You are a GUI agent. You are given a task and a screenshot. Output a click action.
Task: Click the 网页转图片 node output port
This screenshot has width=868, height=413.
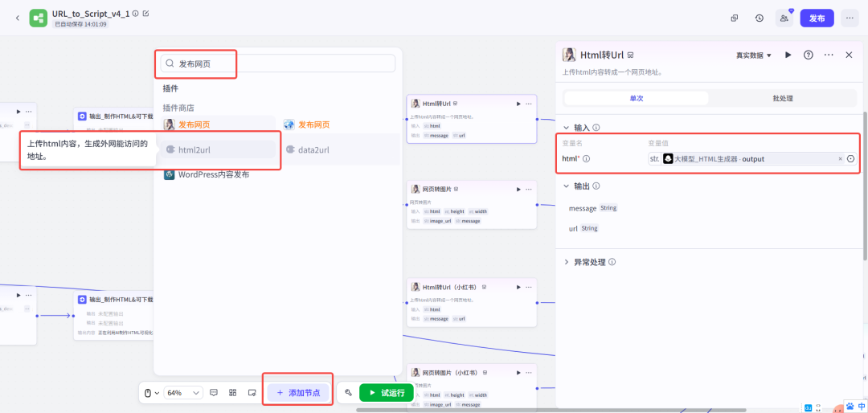(x=537, y=205)
